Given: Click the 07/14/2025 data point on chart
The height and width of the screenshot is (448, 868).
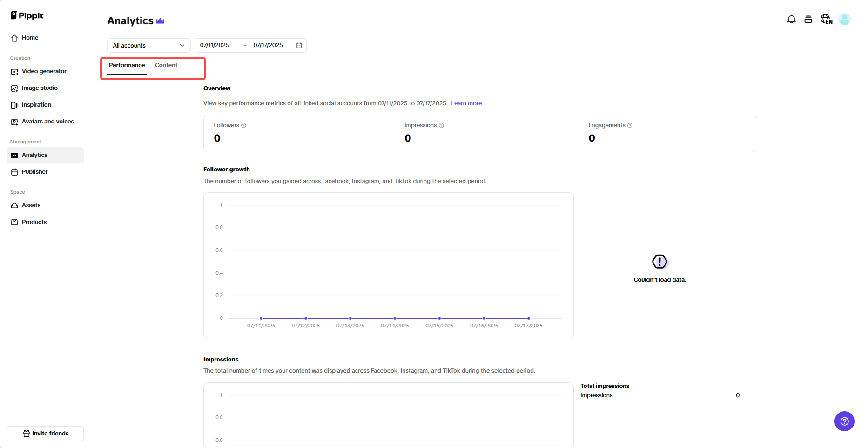Looking at the screenshot, I should pos(395,319).
